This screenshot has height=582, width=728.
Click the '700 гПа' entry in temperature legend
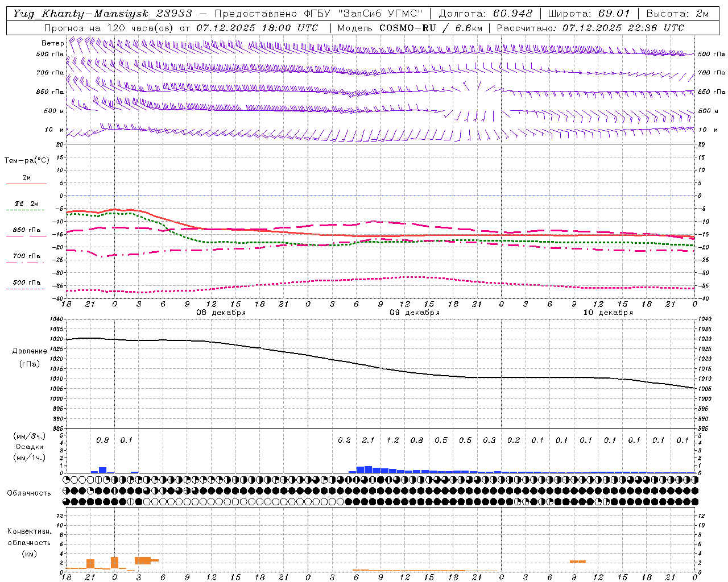(x=26, y=256)
